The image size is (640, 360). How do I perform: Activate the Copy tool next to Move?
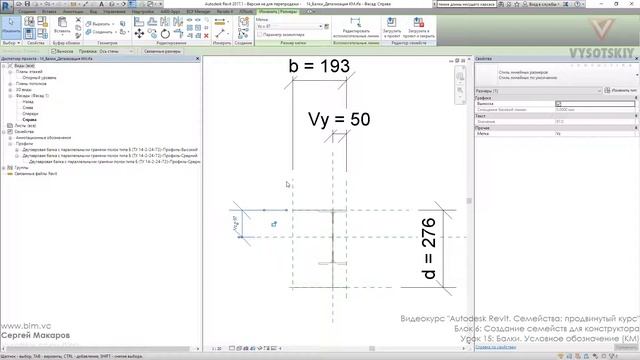pos(152,34)
